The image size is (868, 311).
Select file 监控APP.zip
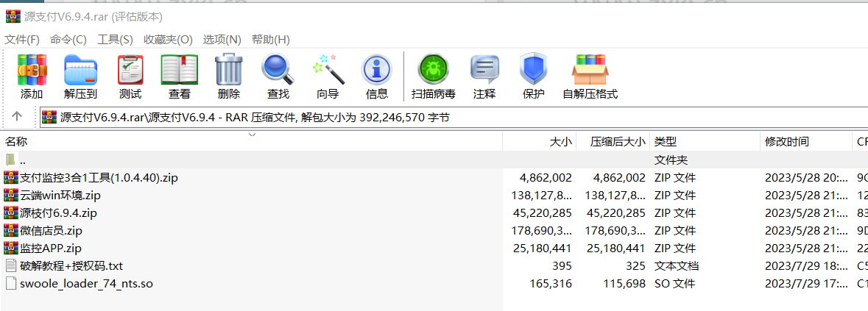[51, 249]
